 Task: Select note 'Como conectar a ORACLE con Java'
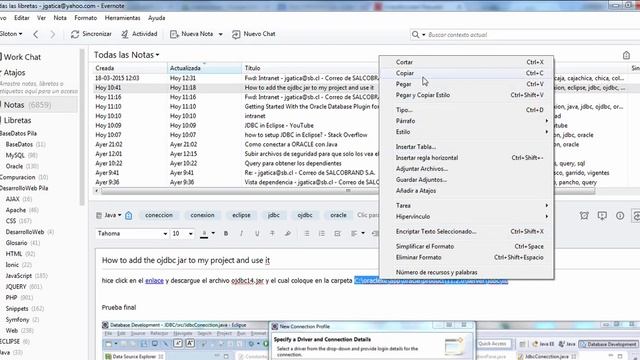click(x=291, y=144)
